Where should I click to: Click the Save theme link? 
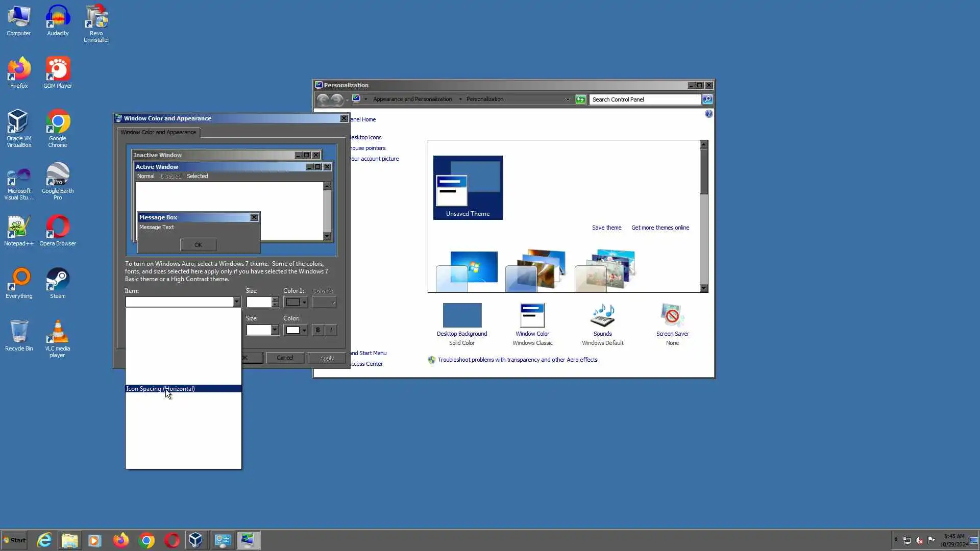point(606,228)
